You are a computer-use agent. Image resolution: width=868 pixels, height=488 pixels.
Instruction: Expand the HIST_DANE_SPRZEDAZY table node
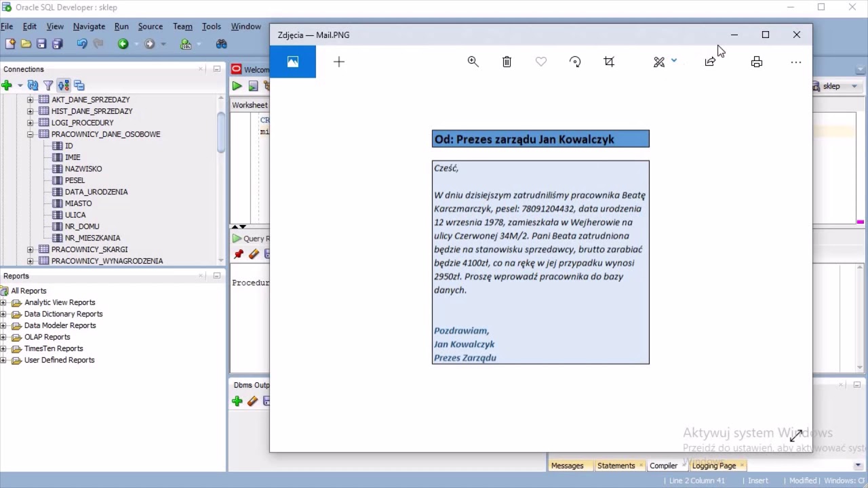30,111
